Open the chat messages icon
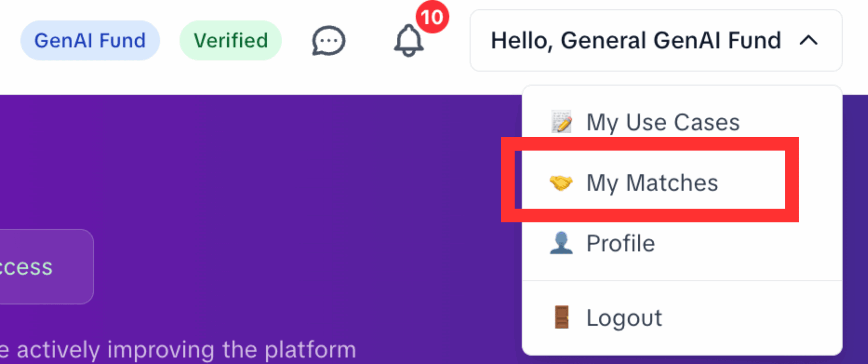Screen dimensions: 868x364 [x=329, y=41]
